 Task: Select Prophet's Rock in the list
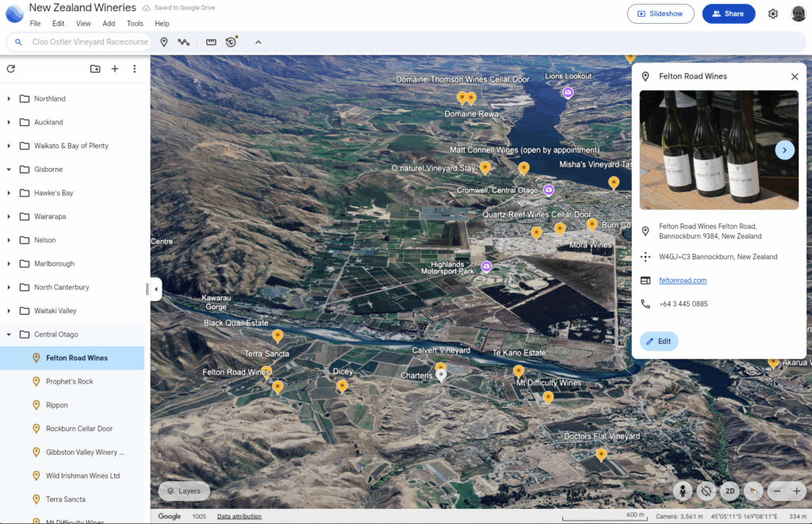pos(72,381)
